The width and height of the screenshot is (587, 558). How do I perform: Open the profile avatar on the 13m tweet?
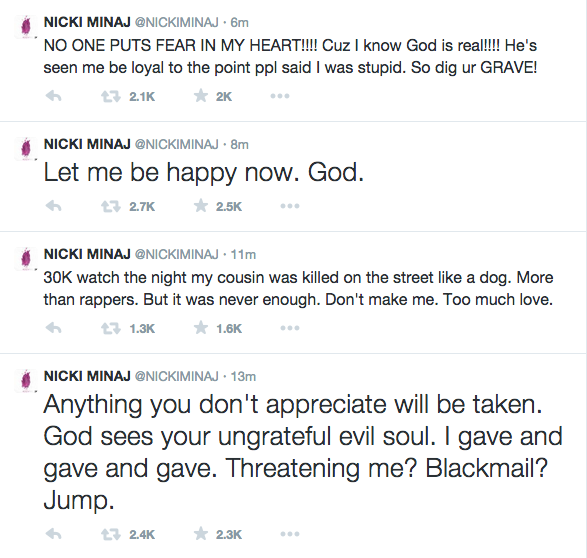(x=26, y=380)
